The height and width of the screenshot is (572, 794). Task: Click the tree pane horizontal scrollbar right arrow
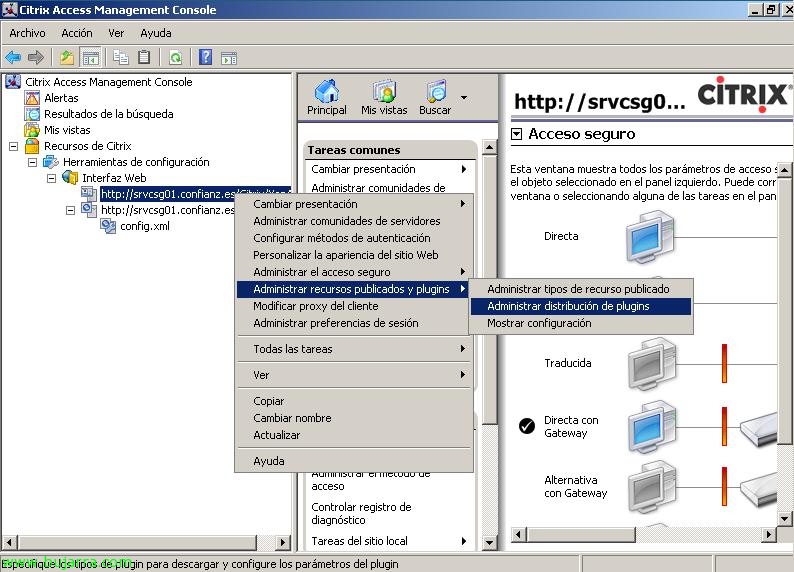click(x=283, y=543)
